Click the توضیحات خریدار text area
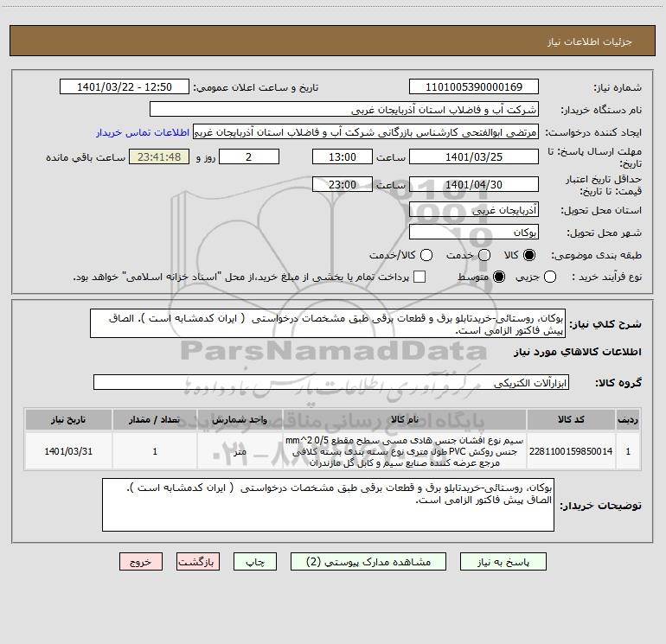Viewport: 666px width, 644px height. pos(328,505)
